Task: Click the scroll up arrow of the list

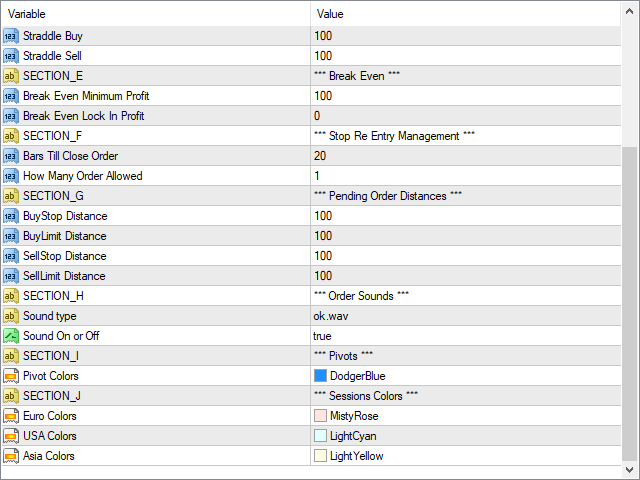Action: tap(629, 11)
